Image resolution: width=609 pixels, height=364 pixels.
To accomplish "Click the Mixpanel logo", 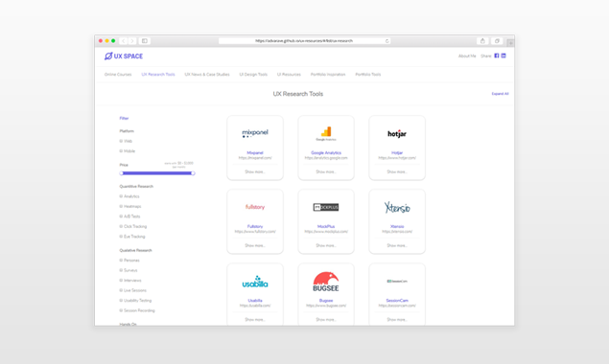I will coord(255,133).
